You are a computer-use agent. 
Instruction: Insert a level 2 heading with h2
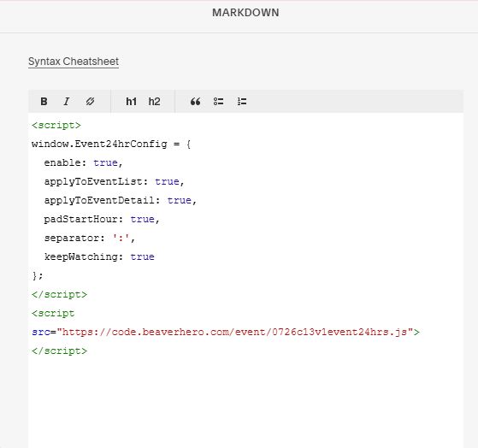click(154, 102)
